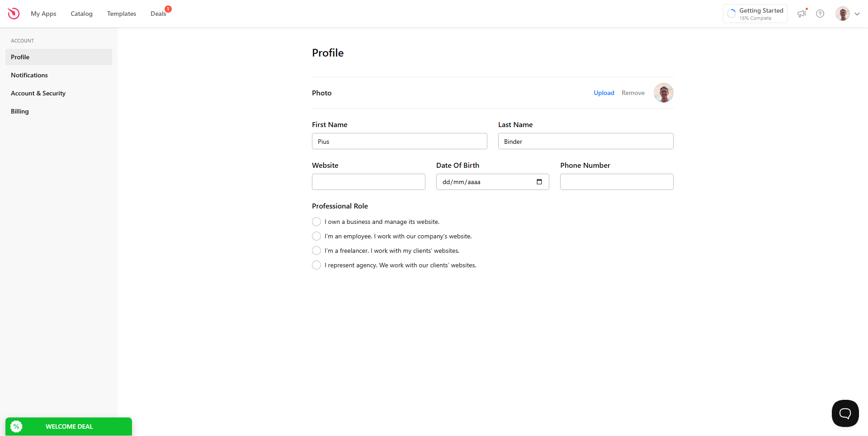
Task: Click the app logo in top-left corner
Action: click(x=14, y=14)
